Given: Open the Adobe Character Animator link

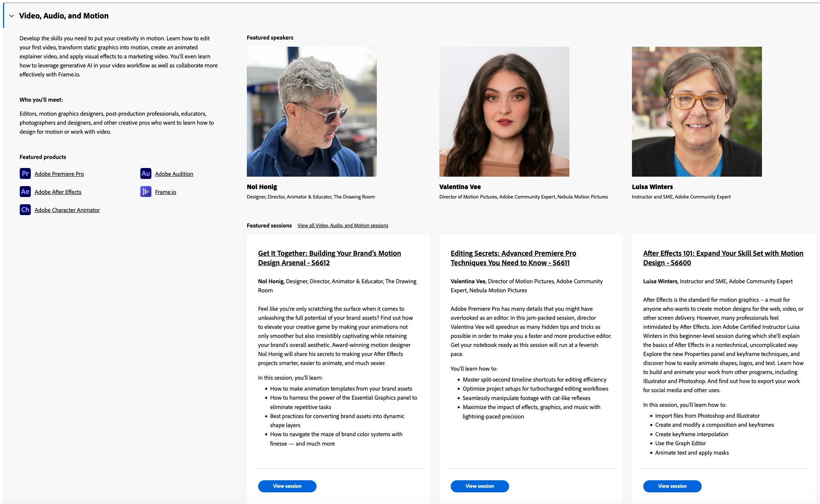Looking at the screenshot, I should point(67,210).
